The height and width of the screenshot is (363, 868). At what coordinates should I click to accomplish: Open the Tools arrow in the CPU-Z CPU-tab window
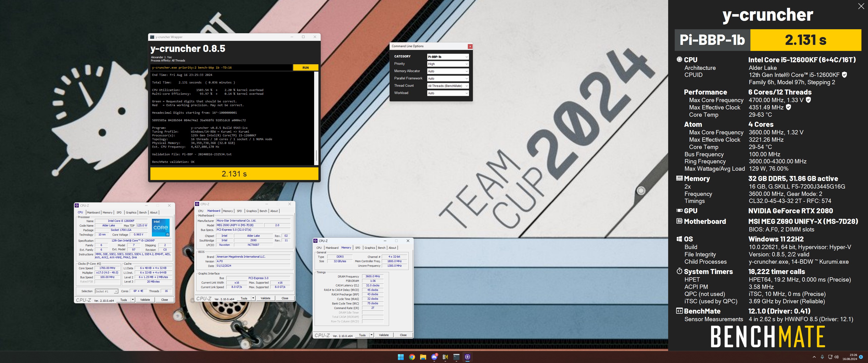[133, 300]
